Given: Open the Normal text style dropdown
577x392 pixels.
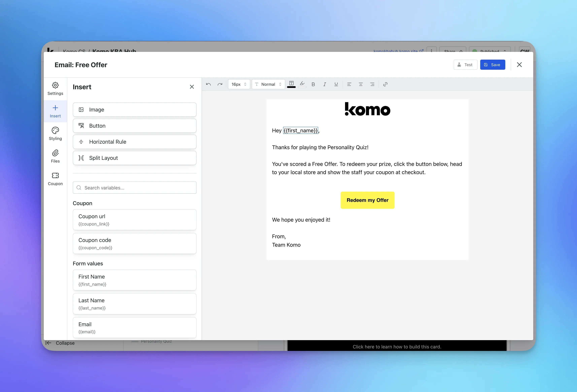Looking at the screenshot, I should [x=268, y=84].
